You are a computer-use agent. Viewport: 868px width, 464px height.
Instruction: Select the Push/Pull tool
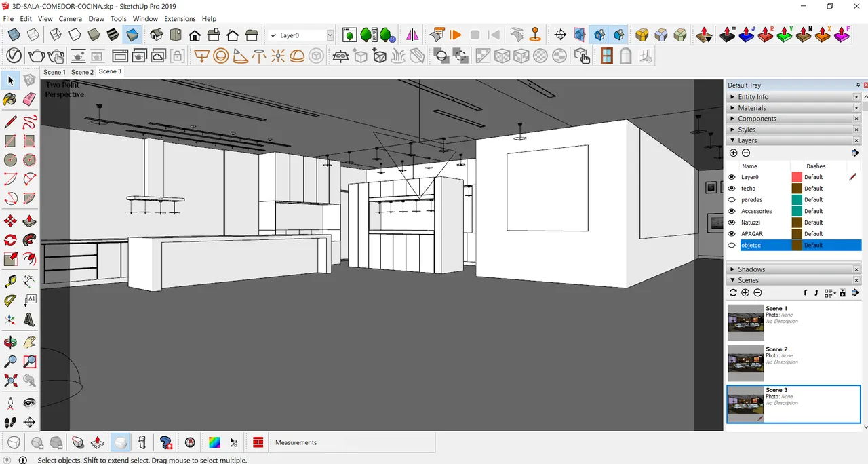pos(29,221)
